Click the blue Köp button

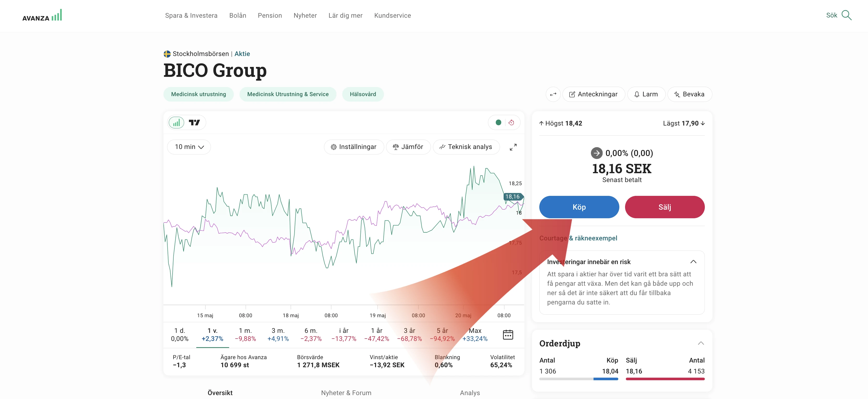(579, 207)
